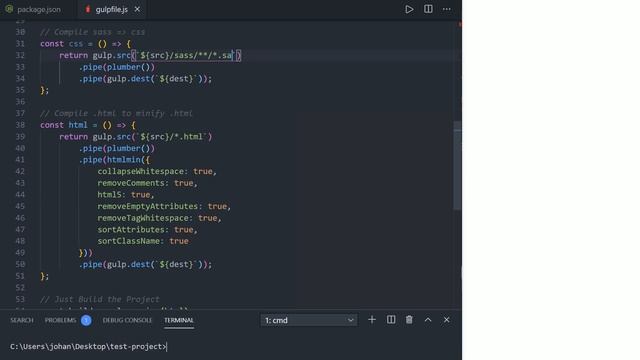640x360 pixels.
Task: Click '// Compile sass => css' comment
Action: coord(93,32)
